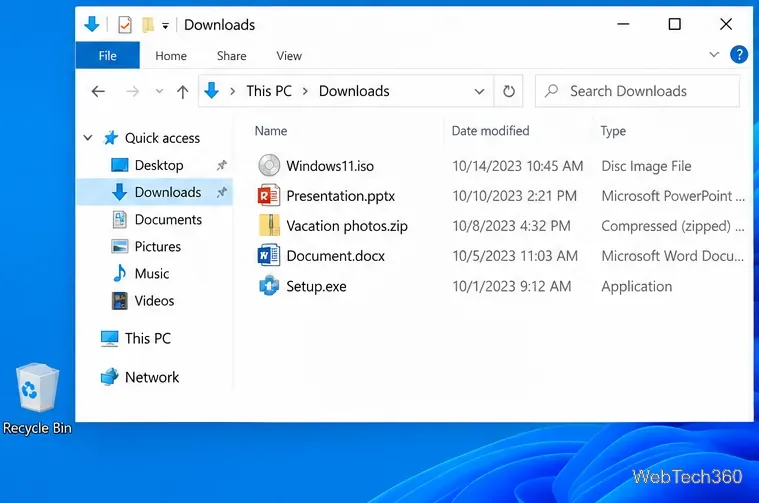Click the date 10/1/2023 9:12 AM
The height and width of the screenshot is (503, 759).
pos(512,286)
